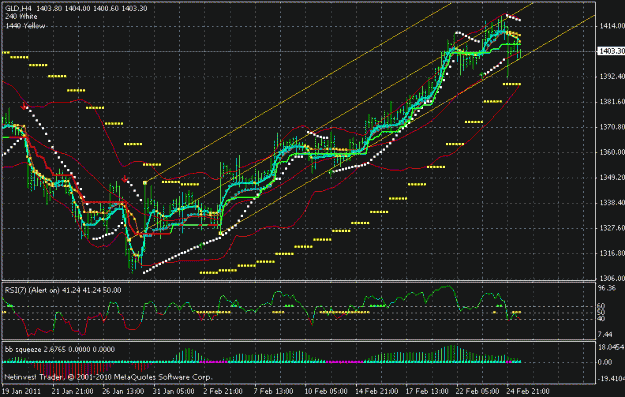This screenshot has height=397, width=625.
Task: Click the '10 Feb 05:00' date label
Action: point(325,391)
